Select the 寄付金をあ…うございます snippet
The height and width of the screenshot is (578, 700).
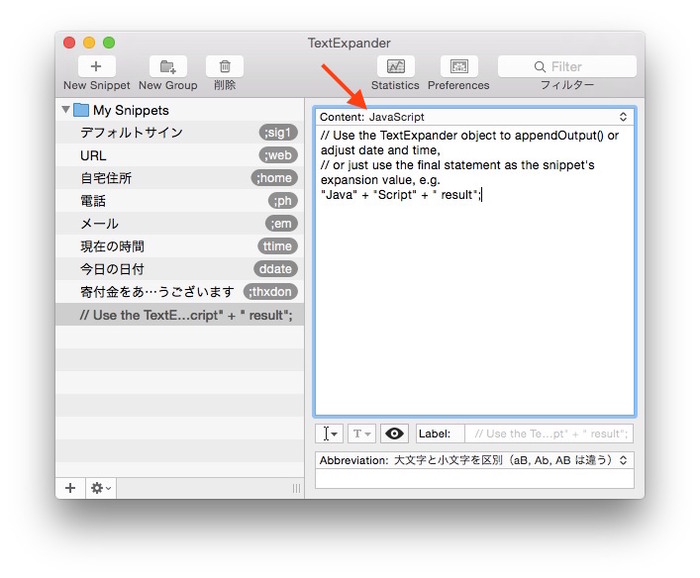(x=180, y=292)
